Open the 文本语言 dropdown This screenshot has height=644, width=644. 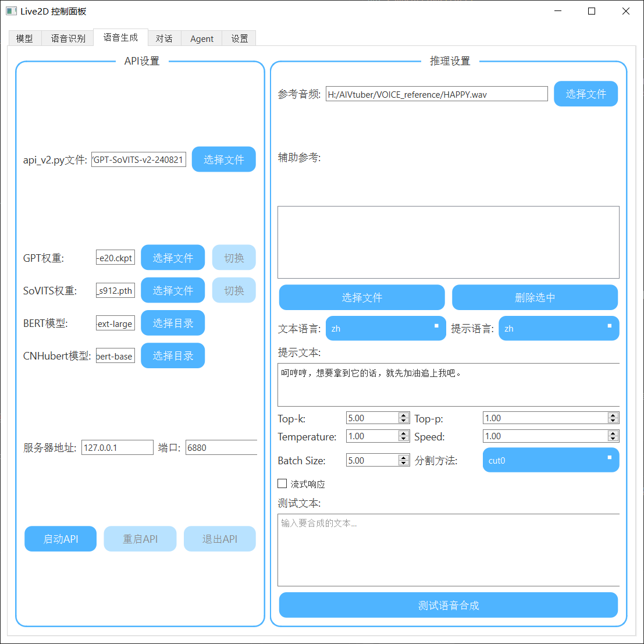click(x=386, y=328)
